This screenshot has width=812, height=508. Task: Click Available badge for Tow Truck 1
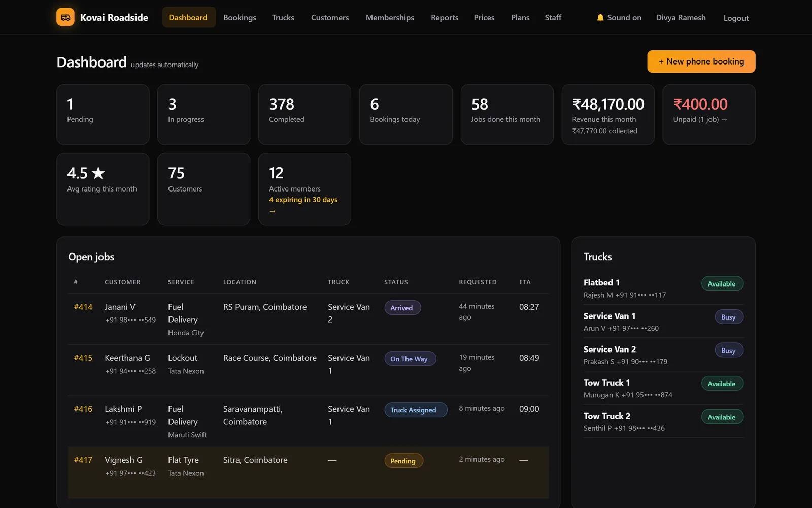pos(722,384)
